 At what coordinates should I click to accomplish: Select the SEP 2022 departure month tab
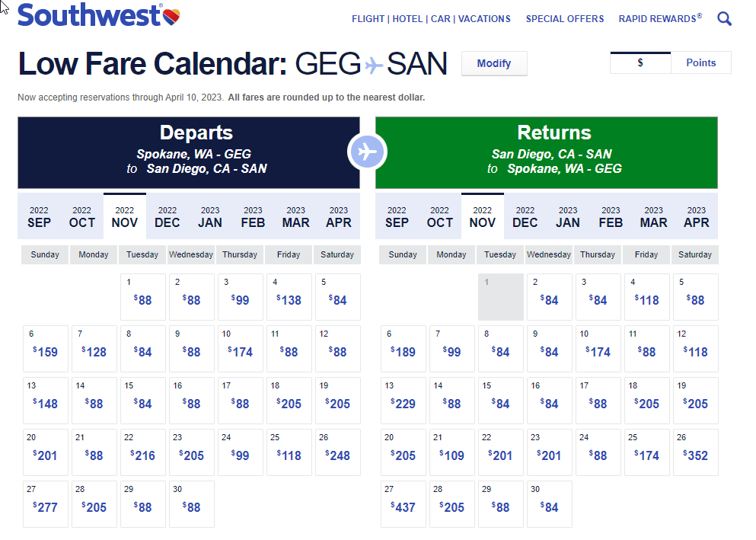(x=39, y=217)
